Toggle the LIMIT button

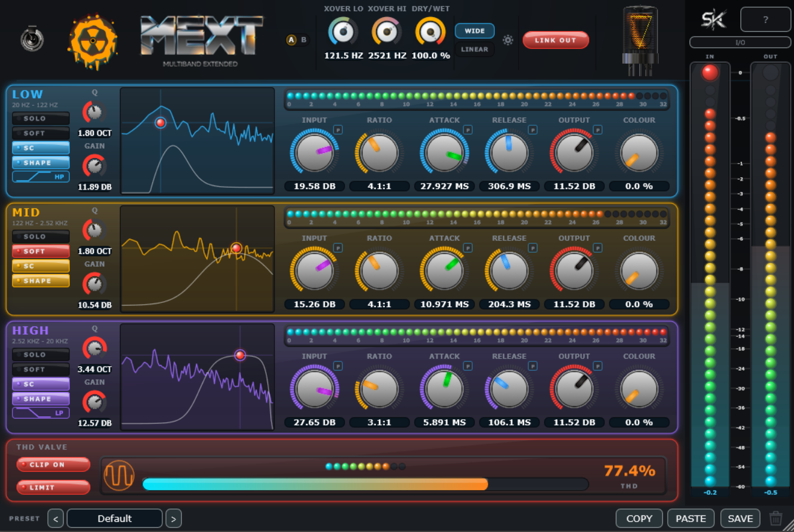53,488
